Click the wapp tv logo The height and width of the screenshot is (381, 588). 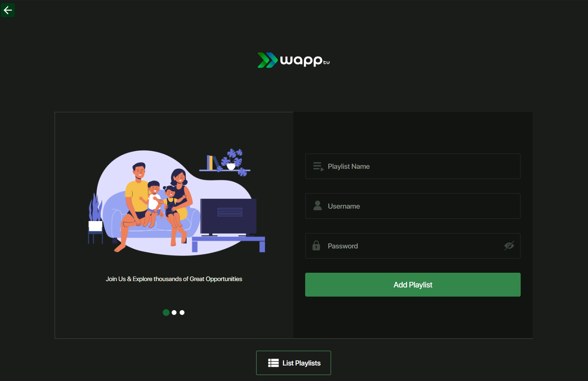point(294,60)
